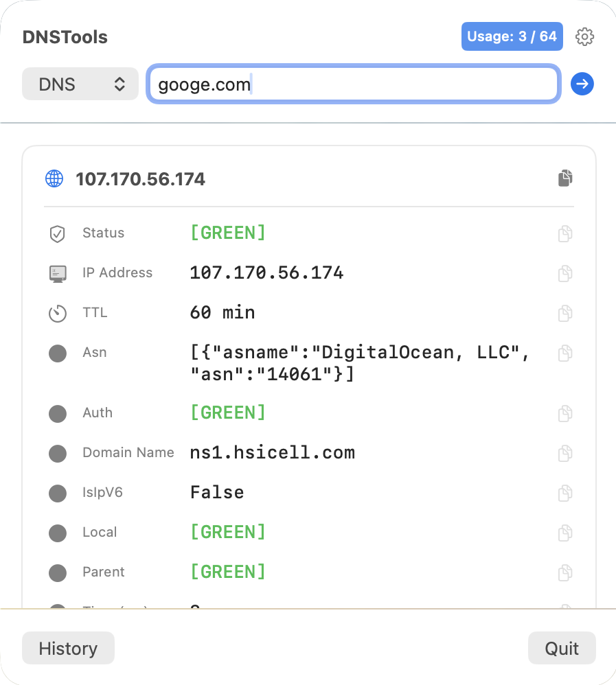Quit the DNSTools app
The height and width of the screenshot is (685, 616).
coord(562,649)
